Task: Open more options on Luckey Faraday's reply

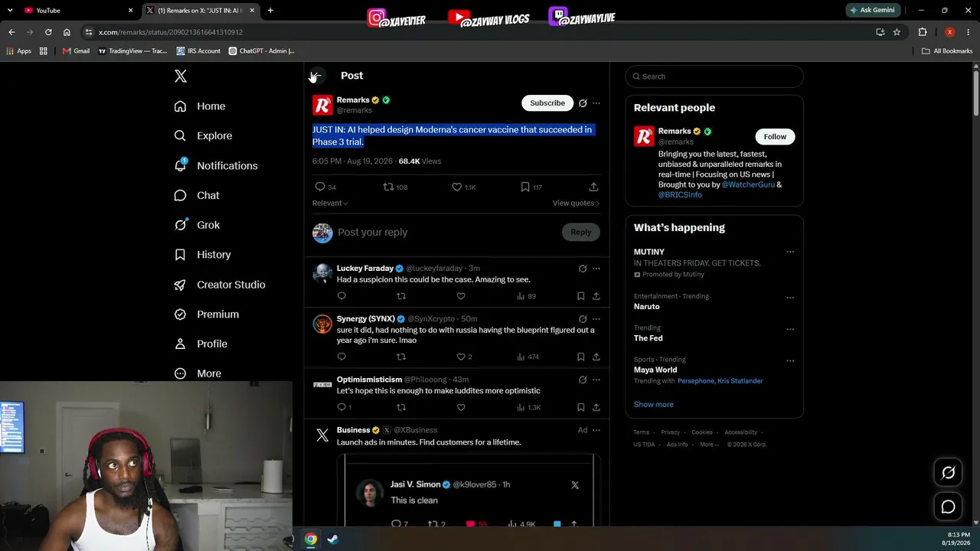Action: (596, 269)
